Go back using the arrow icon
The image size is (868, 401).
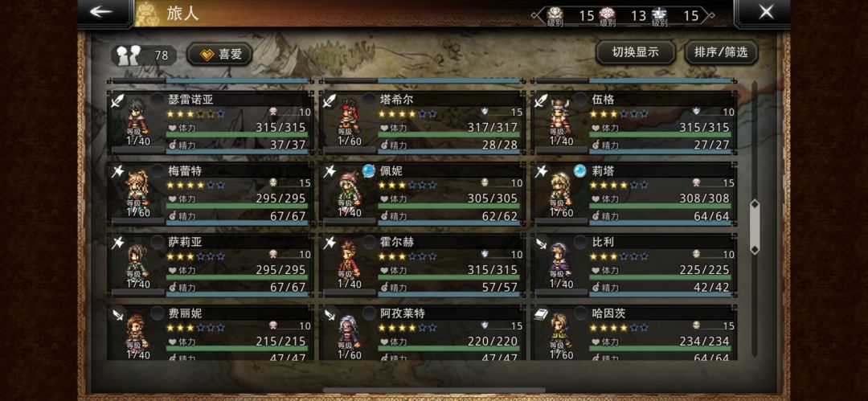[102, 11]
